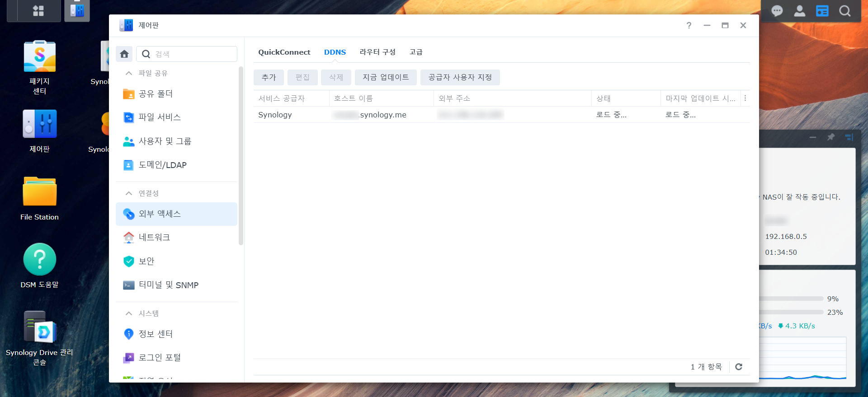Select the DDNS tab
Viewport: 868px width, 397px height.
[x=335, y=52]
